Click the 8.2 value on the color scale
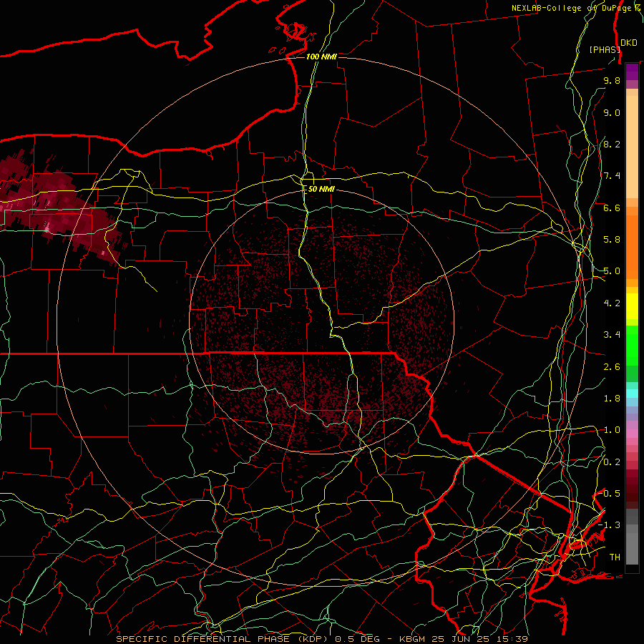Screen dimensions: 644x644 tap(612, 144)
